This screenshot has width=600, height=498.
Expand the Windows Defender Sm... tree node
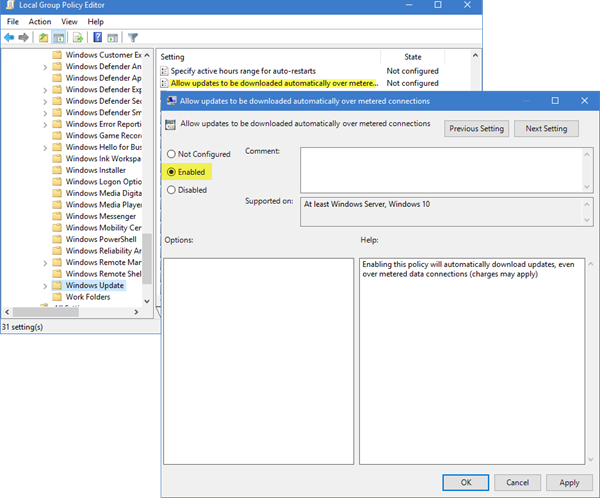point(45,113)
